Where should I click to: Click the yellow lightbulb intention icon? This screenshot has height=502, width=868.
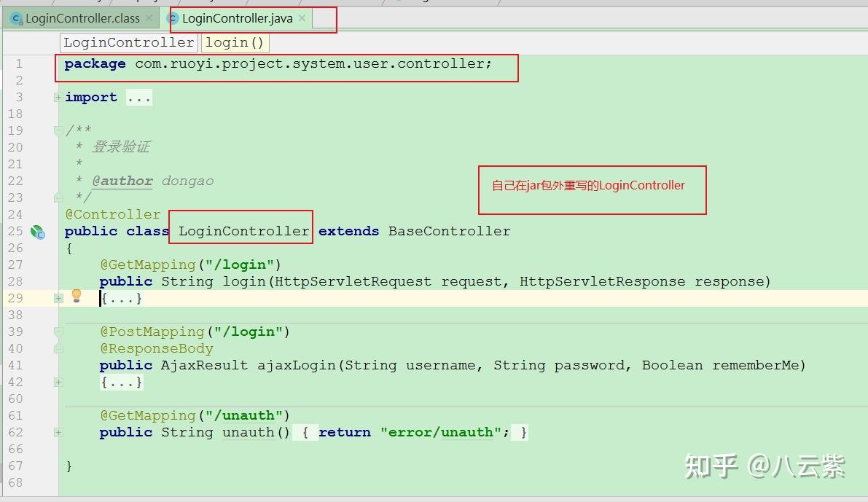click(x=77, y=296)
